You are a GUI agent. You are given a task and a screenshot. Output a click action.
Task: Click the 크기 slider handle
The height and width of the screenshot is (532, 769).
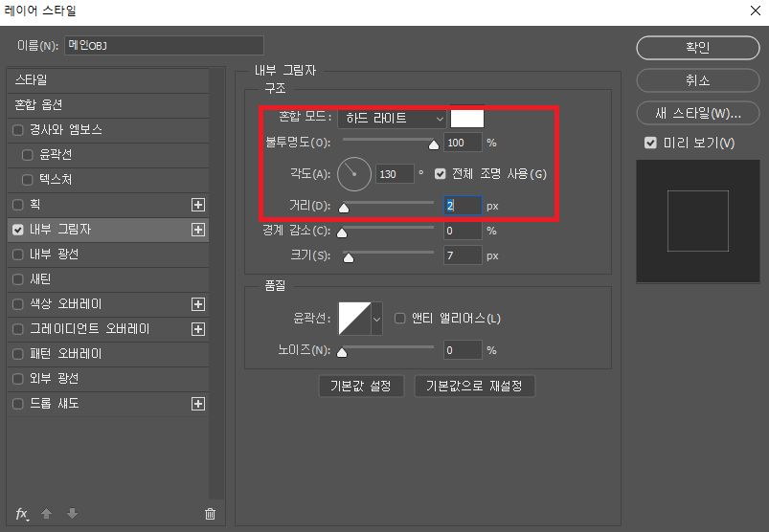tap(349, 258)
